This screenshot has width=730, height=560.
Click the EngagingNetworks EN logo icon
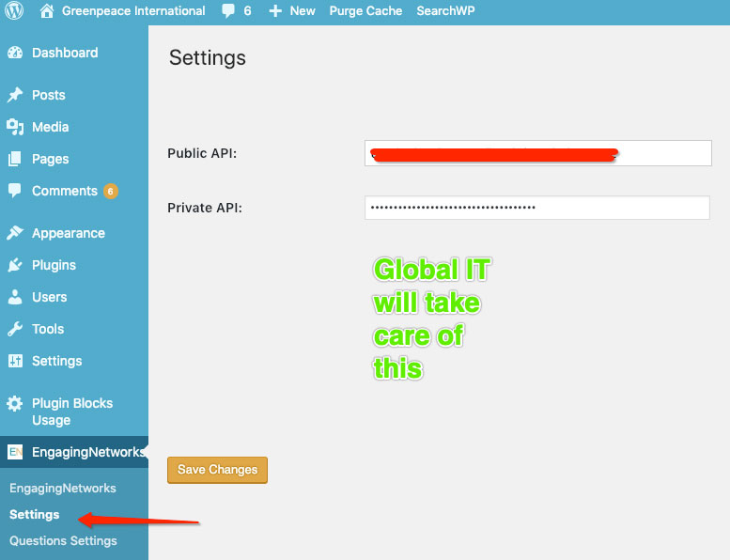coord(15,452)
